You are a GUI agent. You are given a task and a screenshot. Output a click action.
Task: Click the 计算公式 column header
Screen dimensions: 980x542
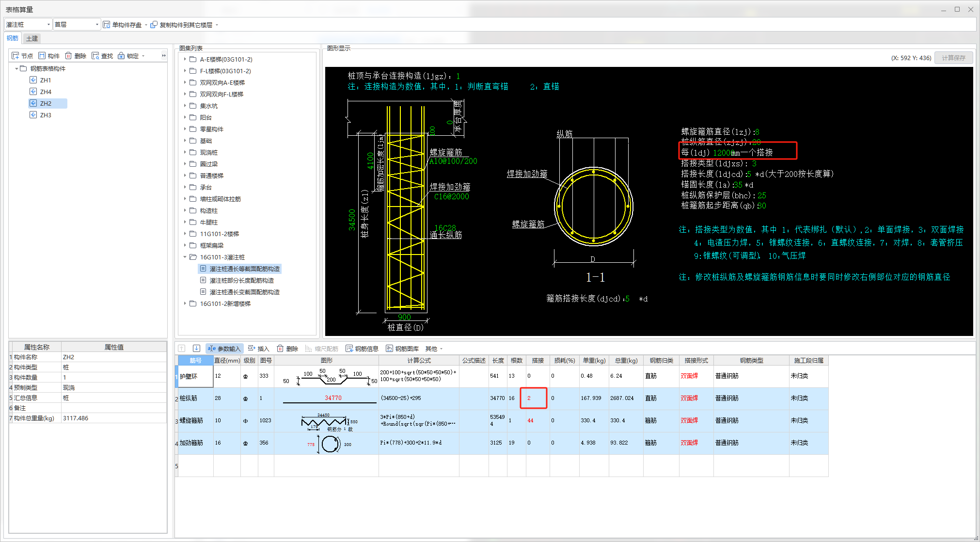pyautogui.click(x=419, y=360)
